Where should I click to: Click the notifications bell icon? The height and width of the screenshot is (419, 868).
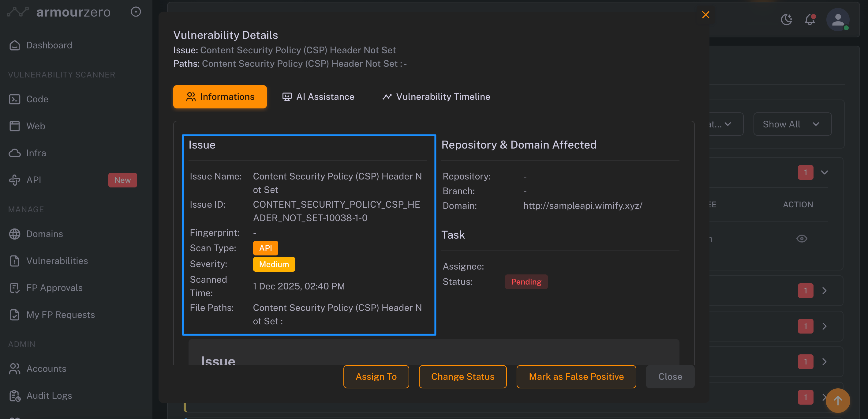810,20
